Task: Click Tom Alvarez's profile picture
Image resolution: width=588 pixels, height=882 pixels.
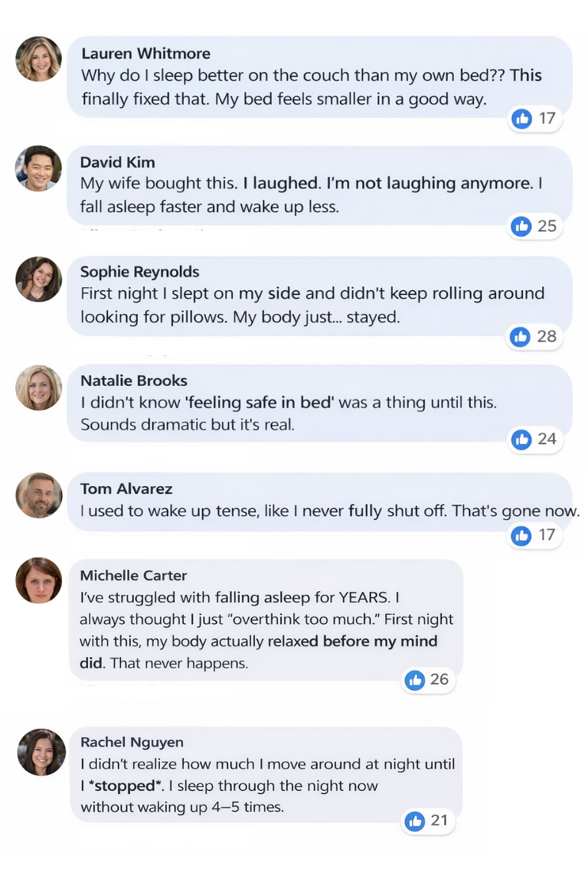Action: (x=38, y=495)
